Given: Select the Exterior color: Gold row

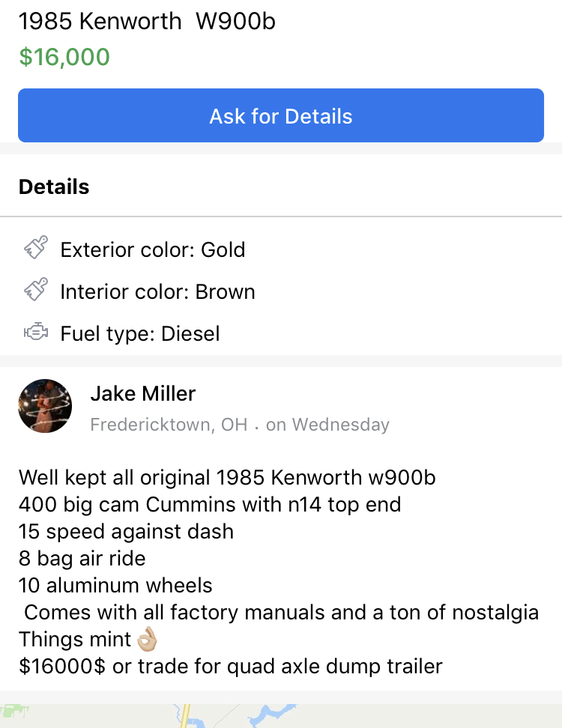Looking at the screenshot, I should pos(153,249).
